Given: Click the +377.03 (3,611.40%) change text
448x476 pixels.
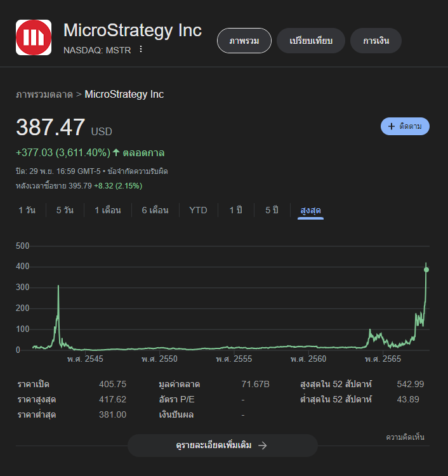Looking at the screenshot, I should click(63, 152).
